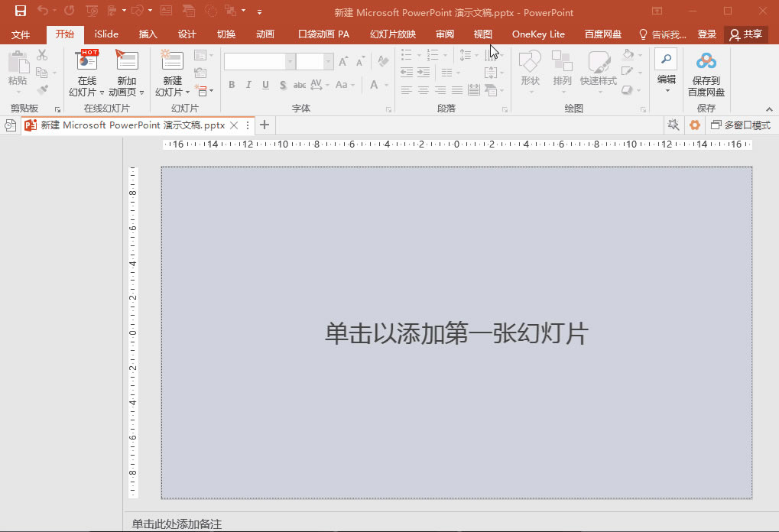This screenshot has height=532, width=779.
Task: Toggle align text right button
Action: pyautogui.click(x=440, y=90)
